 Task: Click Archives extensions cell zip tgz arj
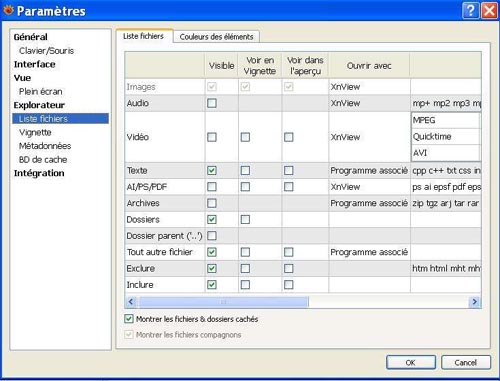pos(446,203)
